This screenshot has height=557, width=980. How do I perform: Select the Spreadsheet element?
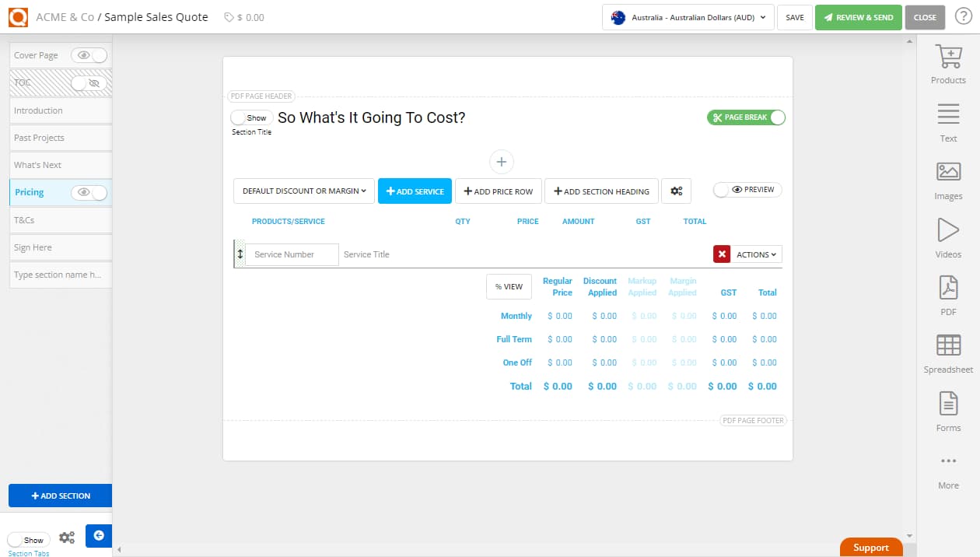(x=947, y=352)
